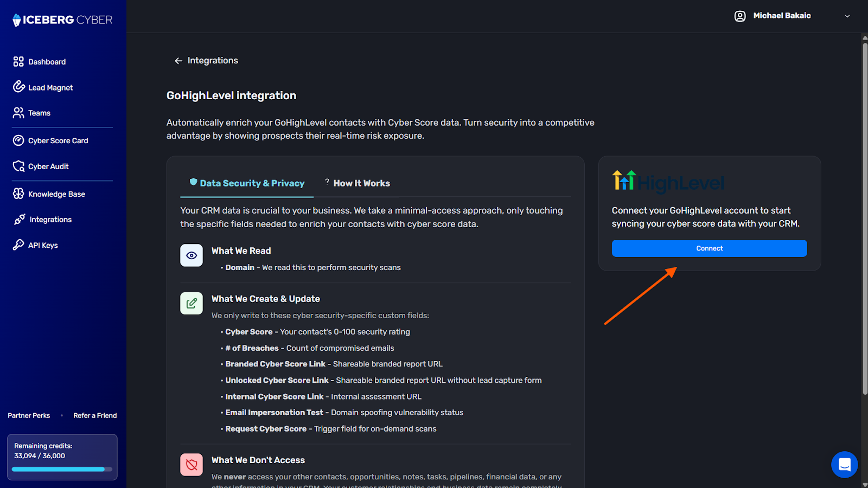Screen dimensions: 868x488
Task: Click the Knowledge Base brain icon
Action: pos(18,194)
